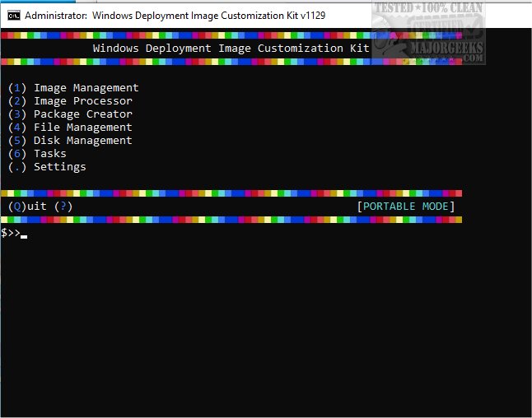Screen dimensions: 532x418
Task: Choose the Package Creator option
Action: 70,114
